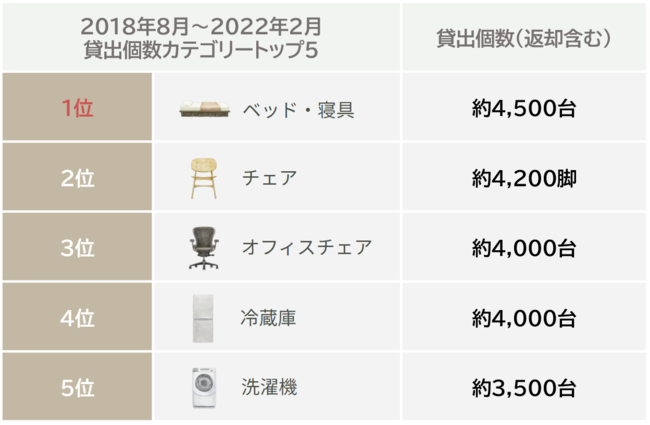Select the 3位 rank cell
The width and height of the screenshot is (650, 425).
coord(77,248)
